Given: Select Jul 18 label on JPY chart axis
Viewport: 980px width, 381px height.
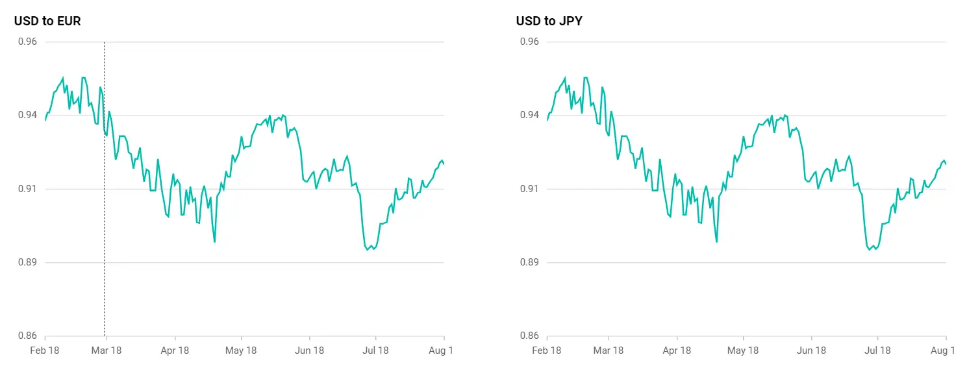Looking at the screenshot, I should (x=877, y=350).
